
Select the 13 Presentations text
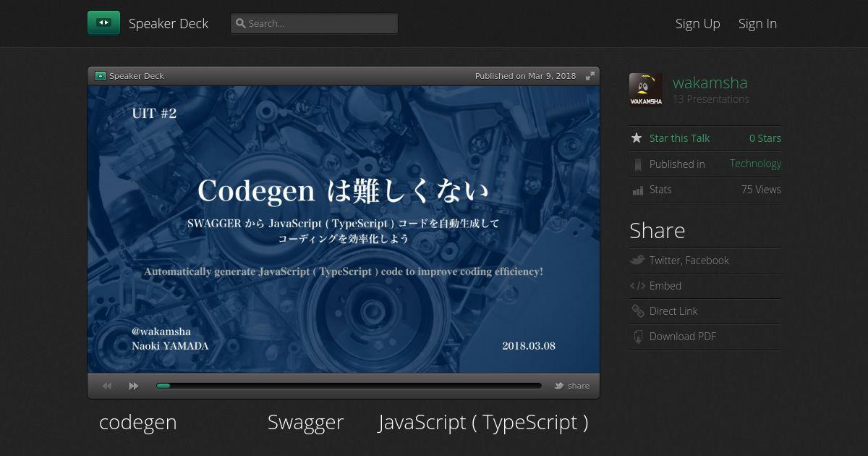tap(711, 99)
